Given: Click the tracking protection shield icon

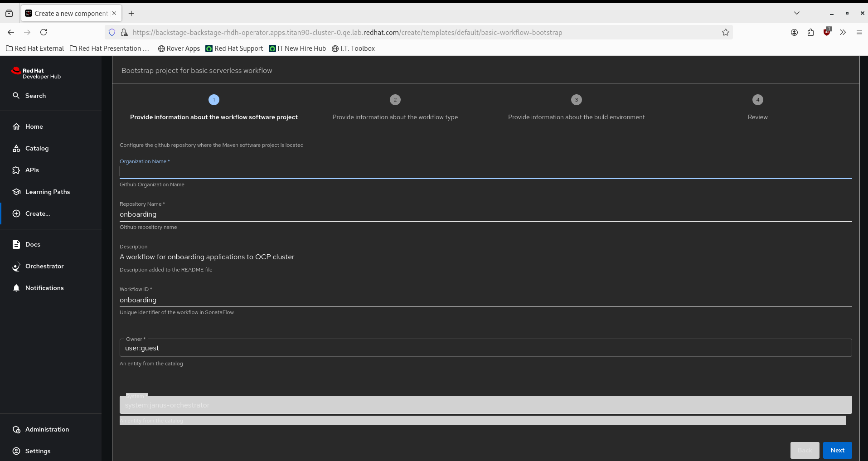Looking at the screenshot, I should [x=112, y=32].
